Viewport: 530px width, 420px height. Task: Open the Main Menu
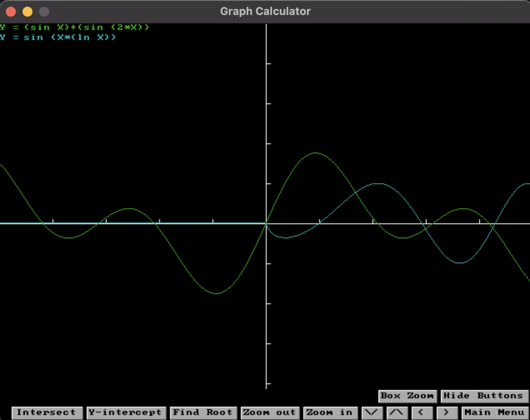[x=494, y=413]
